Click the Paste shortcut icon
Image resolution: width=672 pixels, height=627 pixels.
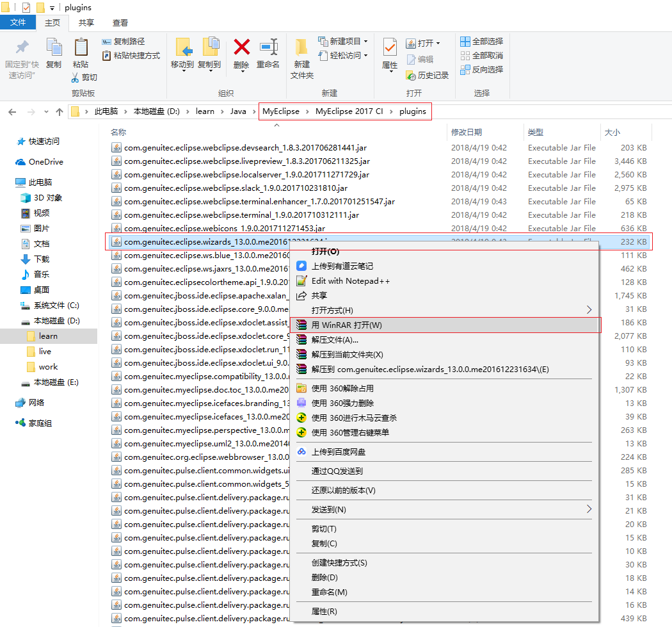coord(106,55)
